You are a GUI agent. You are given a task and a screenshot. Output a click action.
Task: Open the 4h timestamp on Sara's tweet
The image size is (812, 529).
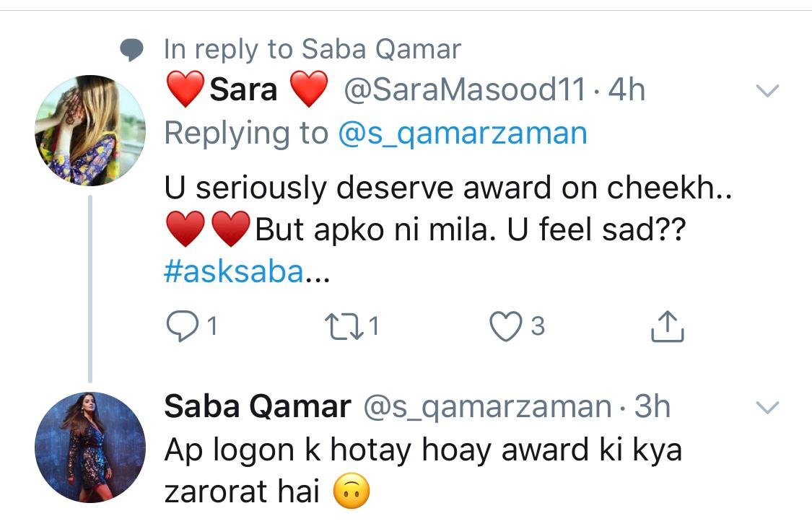coord(627,90)
